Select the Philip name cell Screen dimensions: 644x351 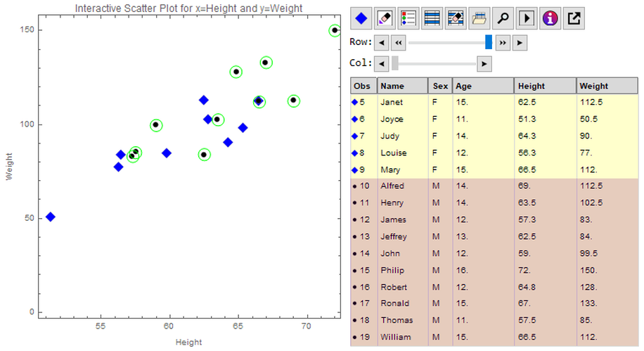(403, 270)
